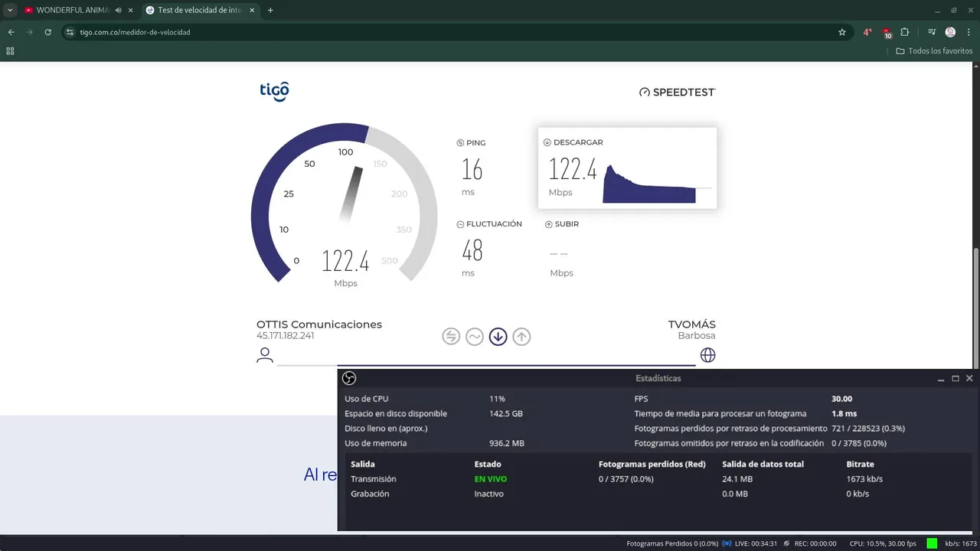The image size is (980, 551).
Task: Click the test progress bar line
Action: click(486, 365)
